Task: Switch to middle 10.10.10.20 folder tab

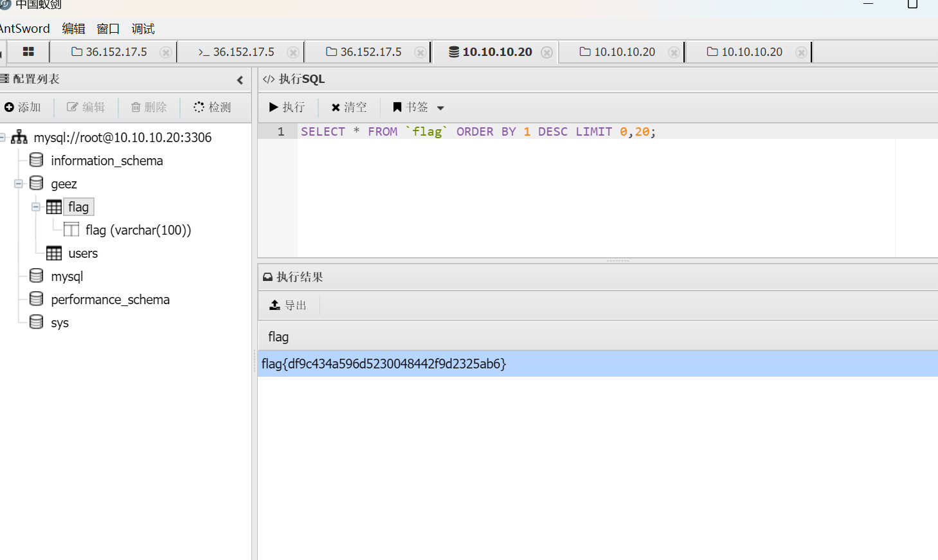Action: (x=617, y=52)
